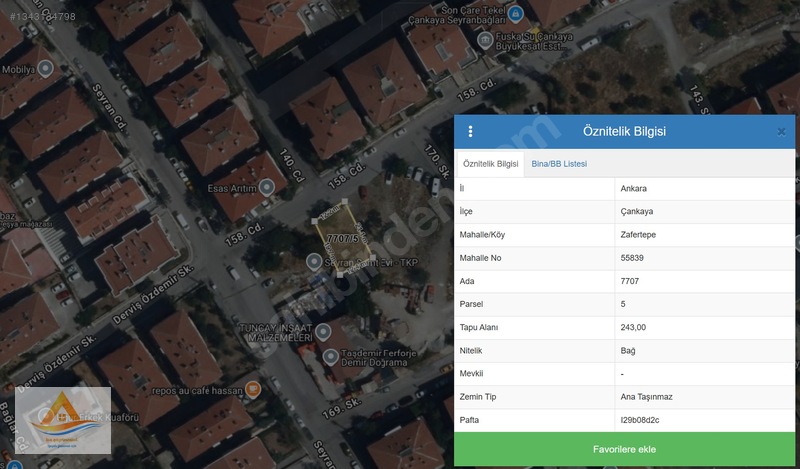Click the Esas Arıtım map pin

click(x=266, y=188)
